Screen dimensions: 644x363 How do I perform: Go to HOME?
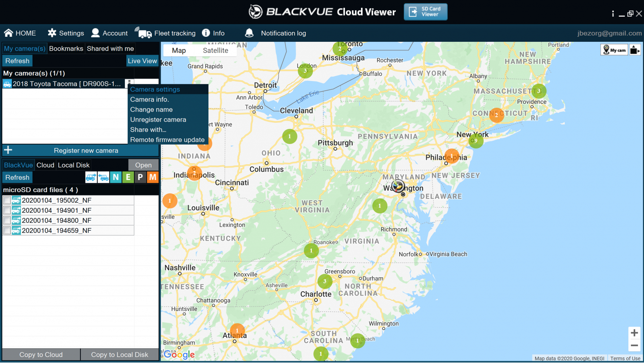(20, 33)
